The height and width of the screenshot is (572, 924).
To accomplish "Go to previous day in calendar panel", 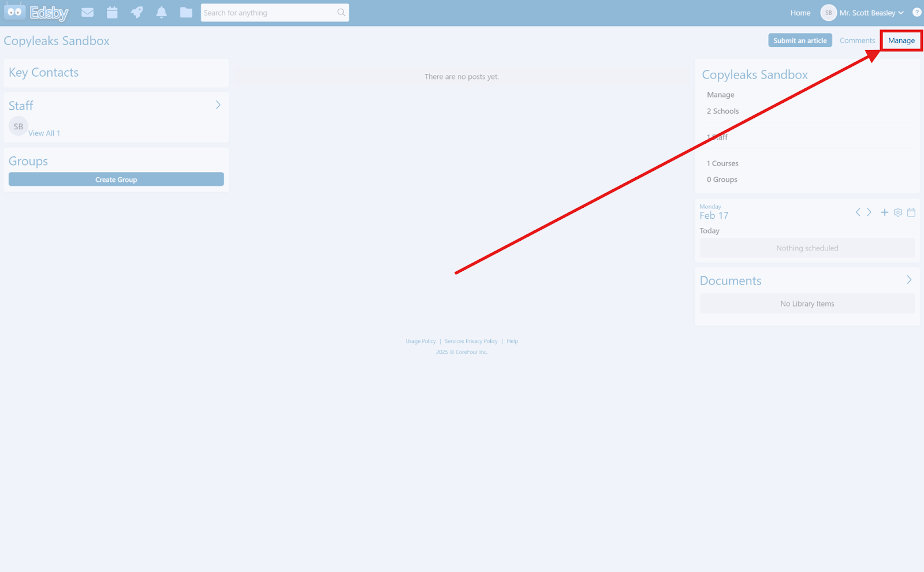I will (x=858, y=212).
